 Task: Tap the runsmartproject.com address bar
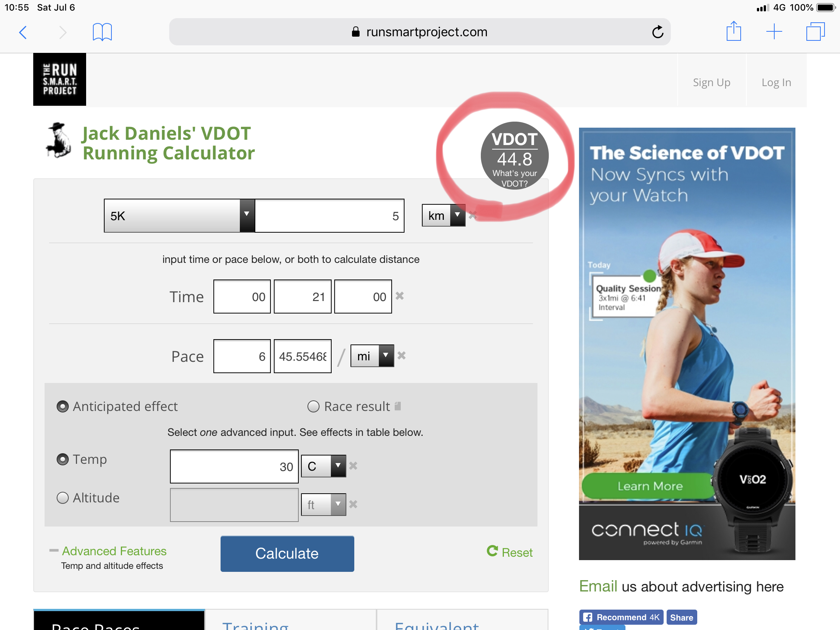coord(420,32)
